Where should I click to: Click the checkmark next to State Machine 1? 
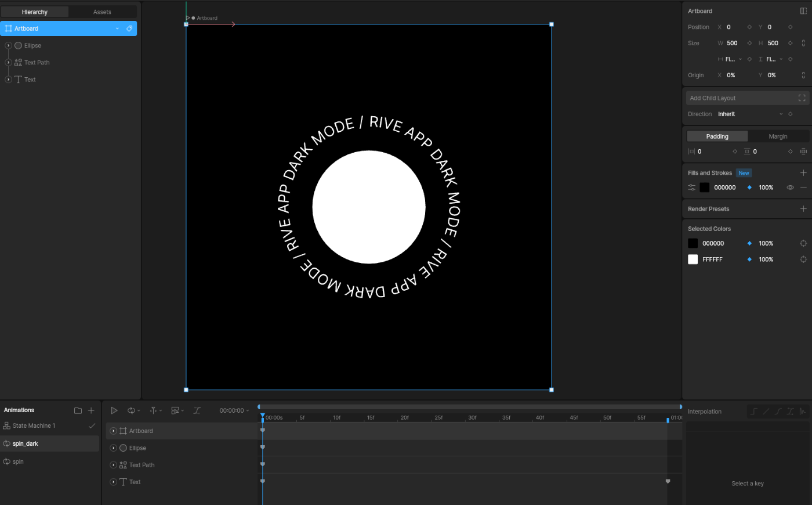(x=92, y=425)
